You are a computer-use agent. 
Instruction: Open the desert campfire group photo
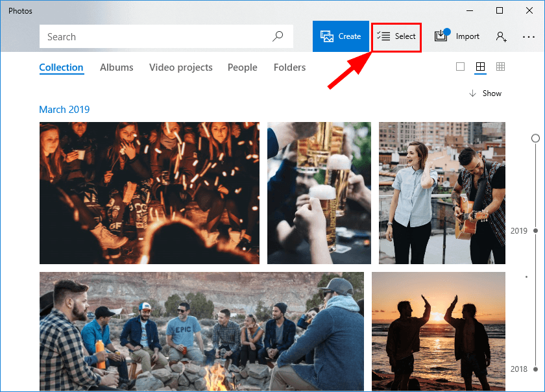pos(202,332)
